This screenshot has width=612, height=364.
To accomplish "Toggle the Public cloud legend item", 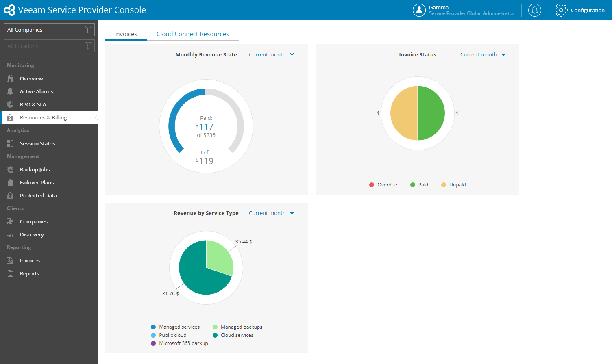I will coord(169,335).
